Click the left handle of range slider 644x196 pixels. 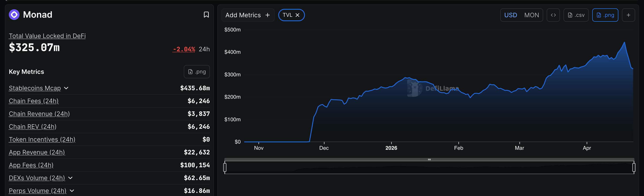point(225,167)
